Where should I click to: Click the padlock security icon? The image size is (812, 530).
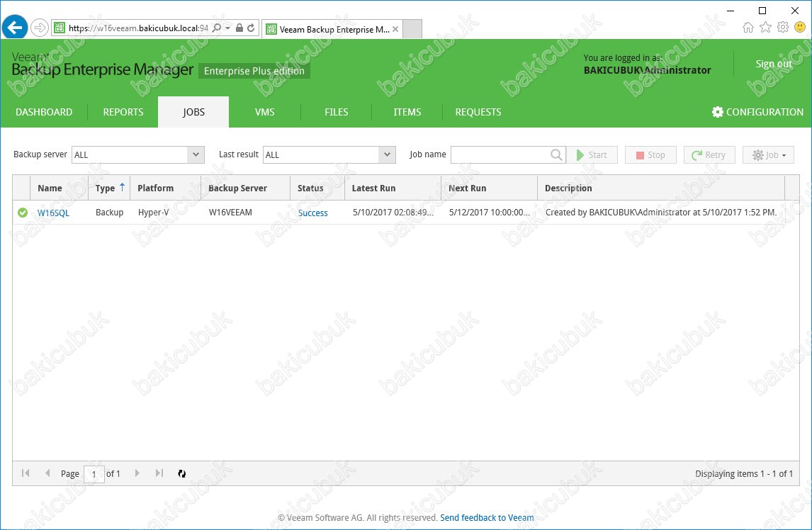(x=239, y=28)
